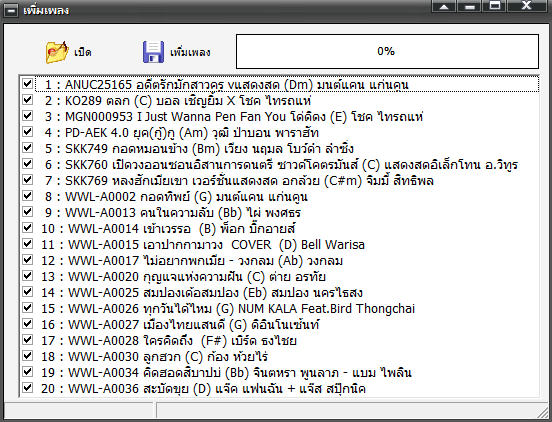This screenshot has height=422, width=552.
Task: Toggle the checkbox for row 12 WWL-A0017
Action: (x=27, y=260)
